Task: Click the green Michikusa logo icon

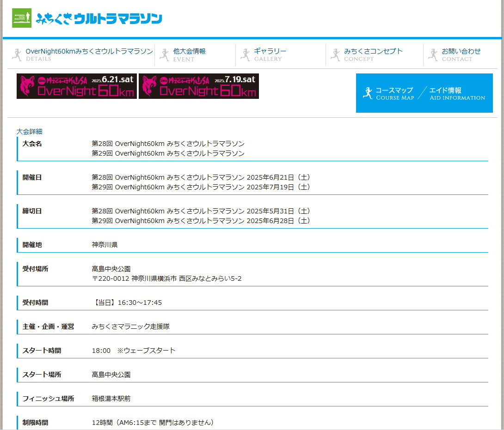Action: click(x=22, y=18)
